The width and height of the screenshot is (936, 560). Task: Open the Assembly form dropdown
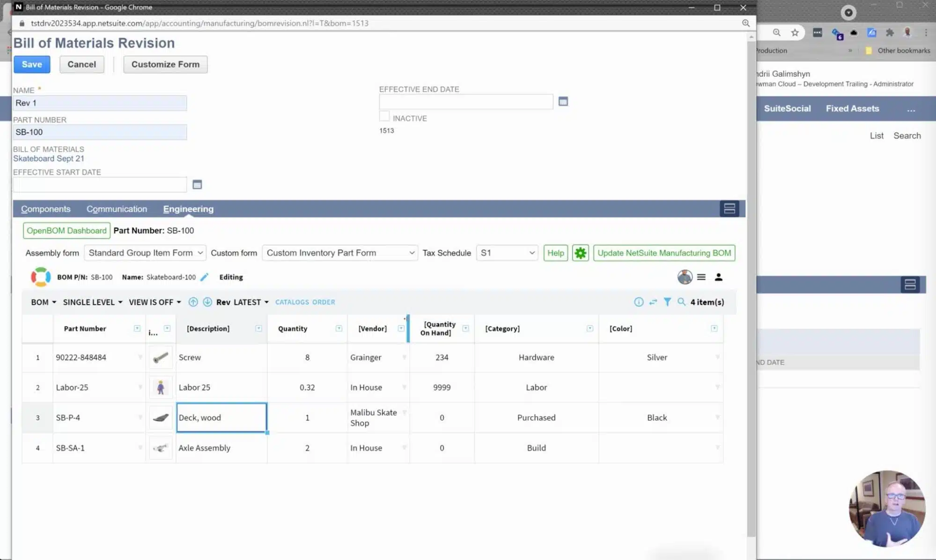[145, 253]
